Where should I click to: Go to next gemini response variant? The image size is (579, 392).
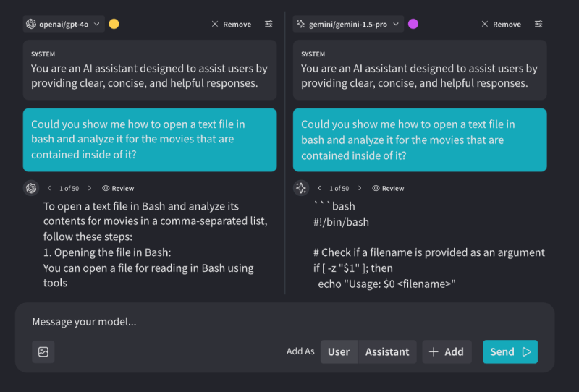[360, 188]
